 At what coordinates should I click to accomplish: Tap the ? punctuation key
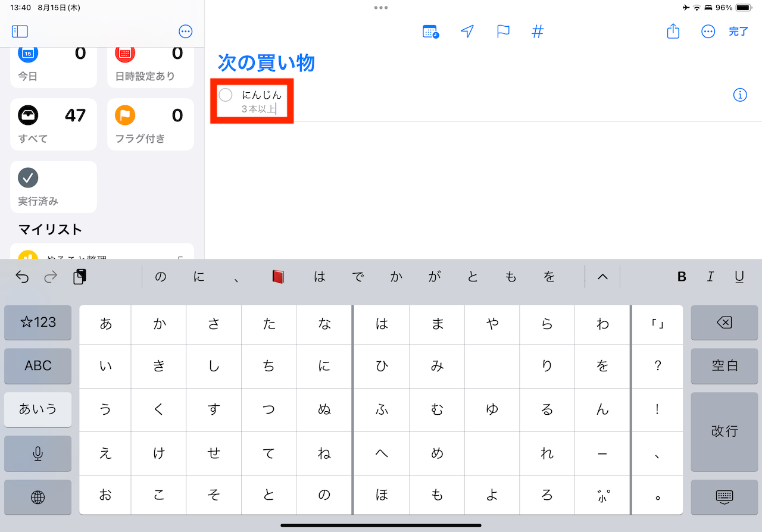657,366
